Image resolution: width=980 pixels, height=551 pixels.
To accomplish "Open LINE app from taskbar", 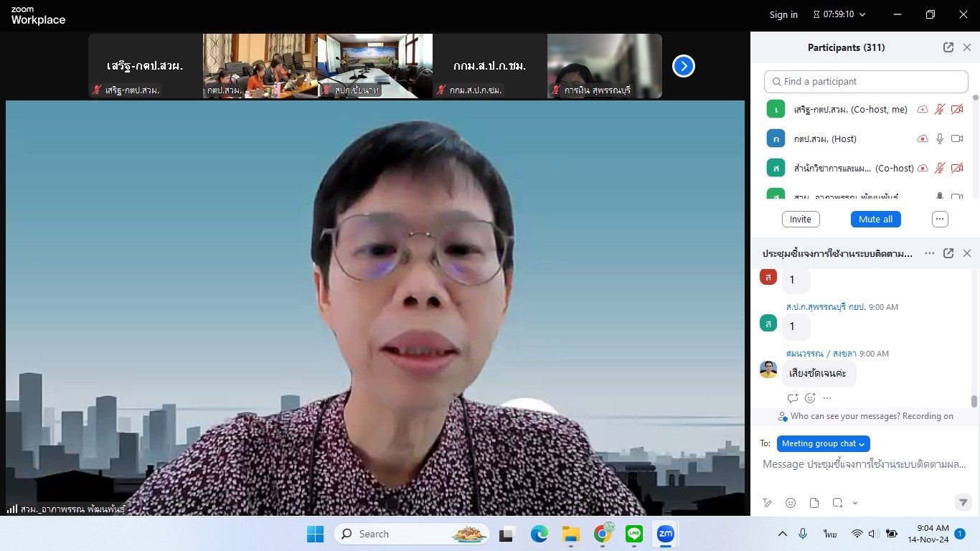I will point(634,534).
